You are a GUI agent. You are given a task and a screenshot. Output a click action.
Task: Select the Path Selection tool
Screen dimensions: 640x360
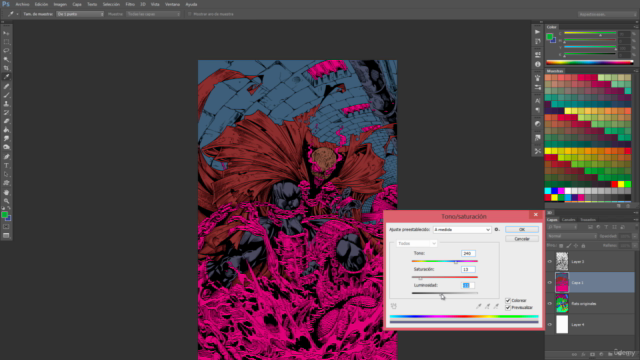pyautogui.click(x=6, y=174)
